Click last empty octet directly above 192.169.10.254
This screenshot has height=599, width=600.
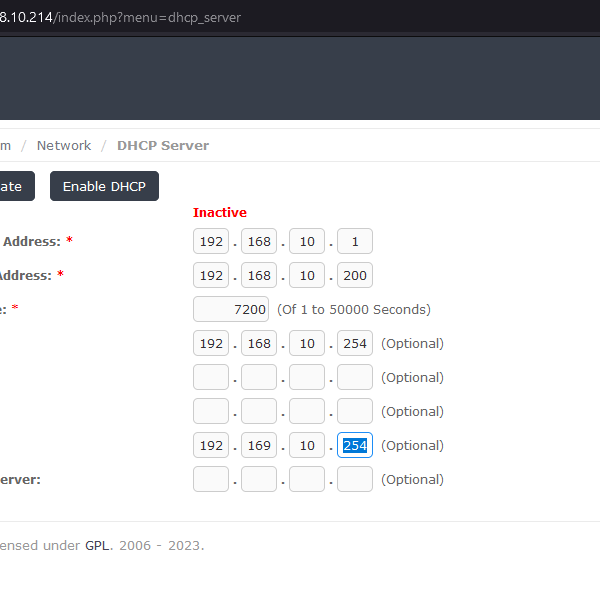355,411
